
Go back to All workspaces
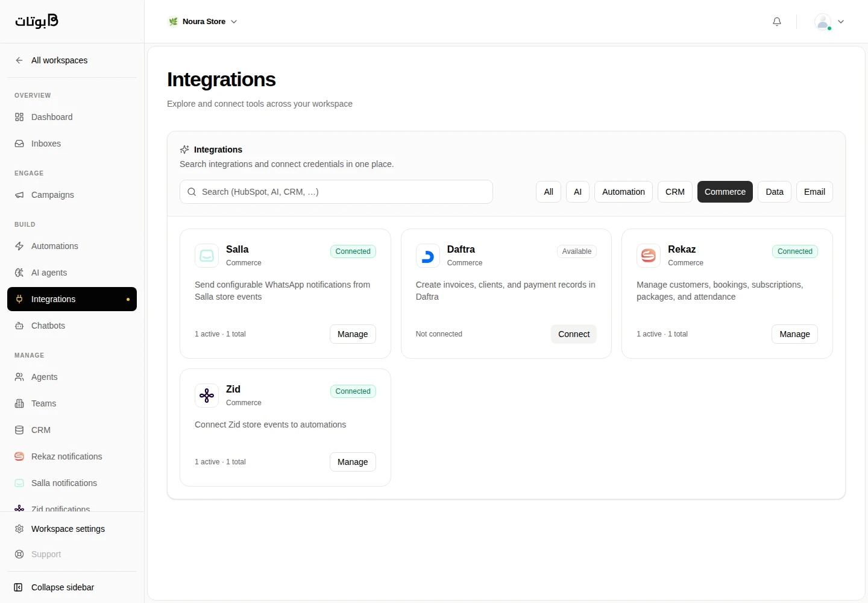pos(72,60)
